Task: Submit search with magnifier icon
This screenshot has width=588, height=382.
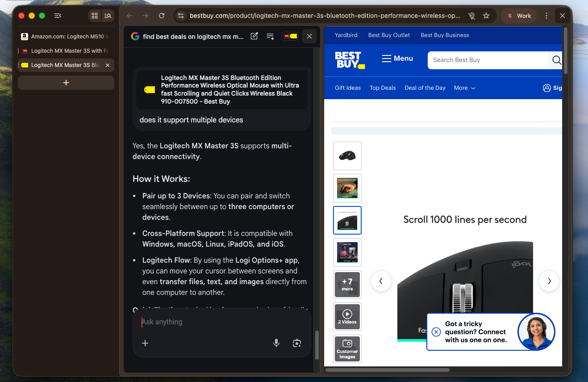Action: pyautogui.click(x=556, y=60)
